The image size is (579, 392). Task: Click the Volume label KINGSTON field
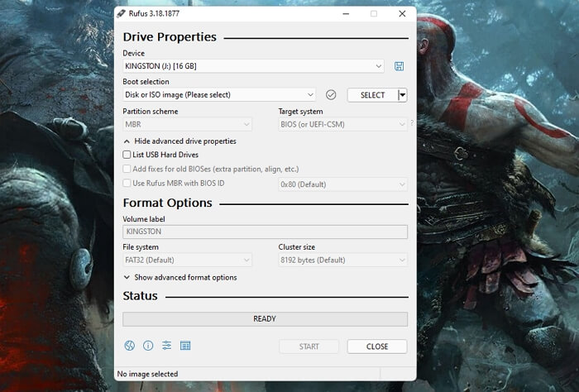266,232
